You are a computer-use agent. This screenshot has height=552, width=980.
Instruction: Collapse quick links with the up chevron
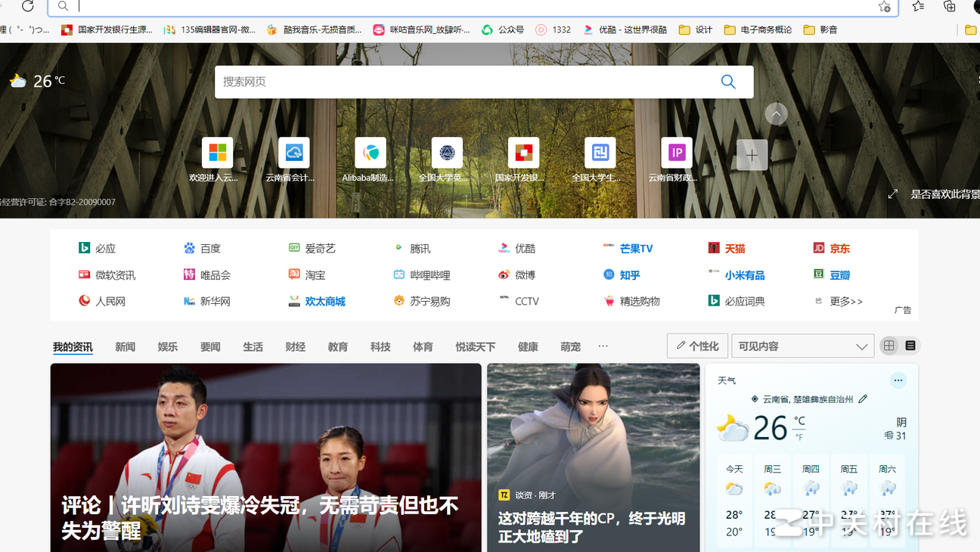pyautogui.click(x=776, y=114)
